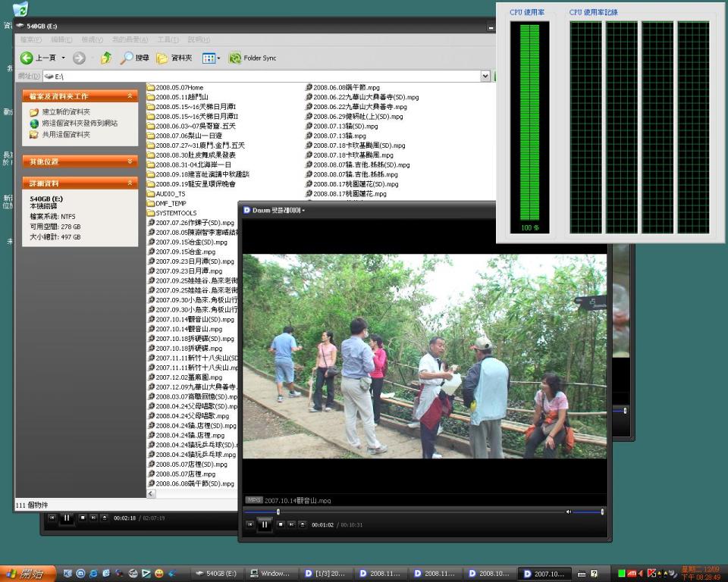Click the eject/open file icon in the player

click(x=302, y=523)
